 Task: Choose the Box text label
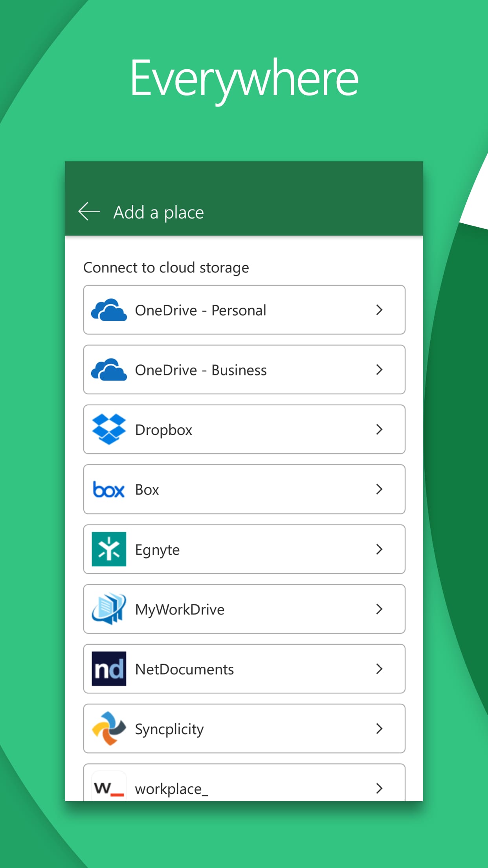coord(147,490)
